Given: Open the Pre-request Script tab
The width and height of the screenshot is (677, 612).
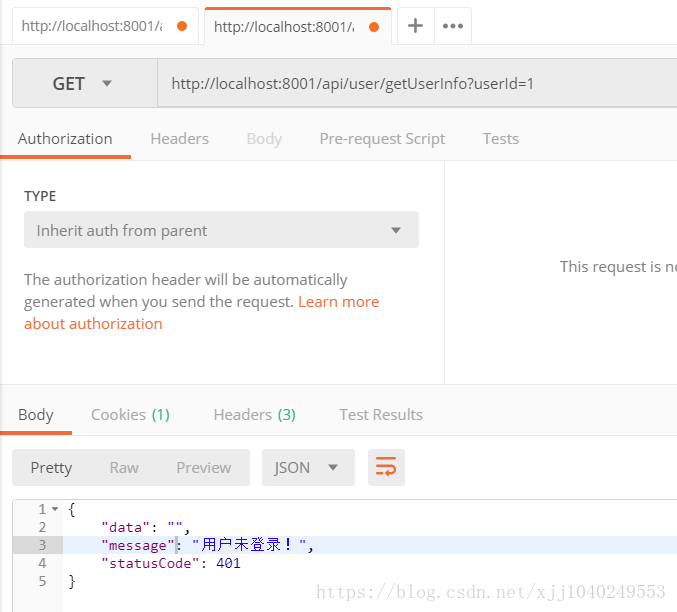Looking at the screenshot, I should pos(382,139).
